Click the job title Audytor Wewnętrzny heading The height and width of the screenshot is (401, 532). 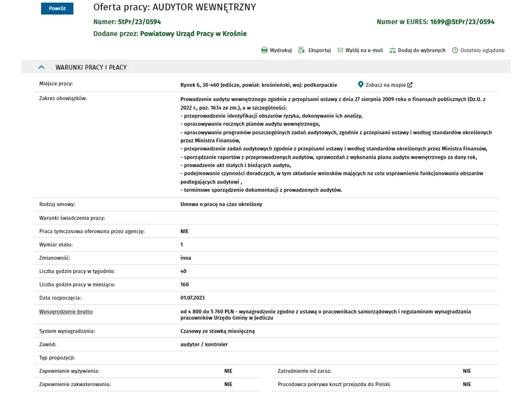204,7
